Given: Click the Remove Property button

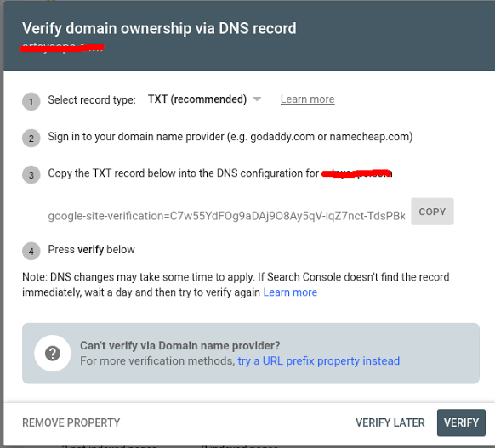Looking at the screenshot, I should (x=71, y=422).
